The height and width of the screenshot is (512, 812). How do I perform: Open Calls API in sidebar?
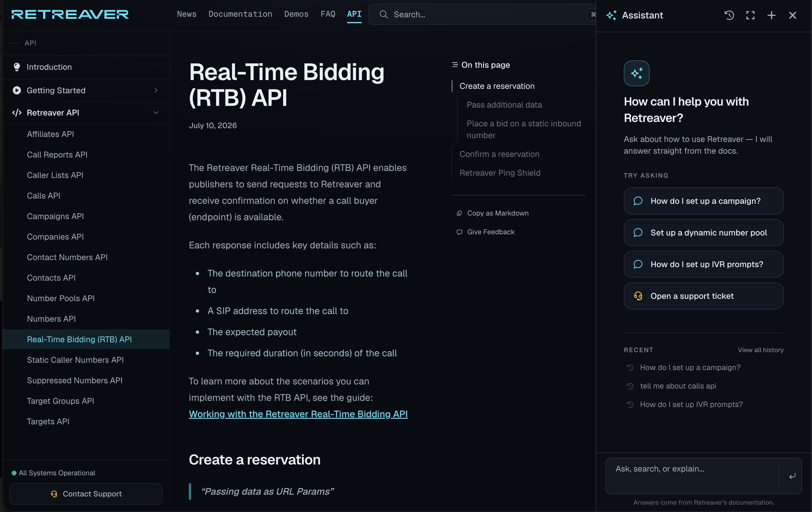[43, 196]
